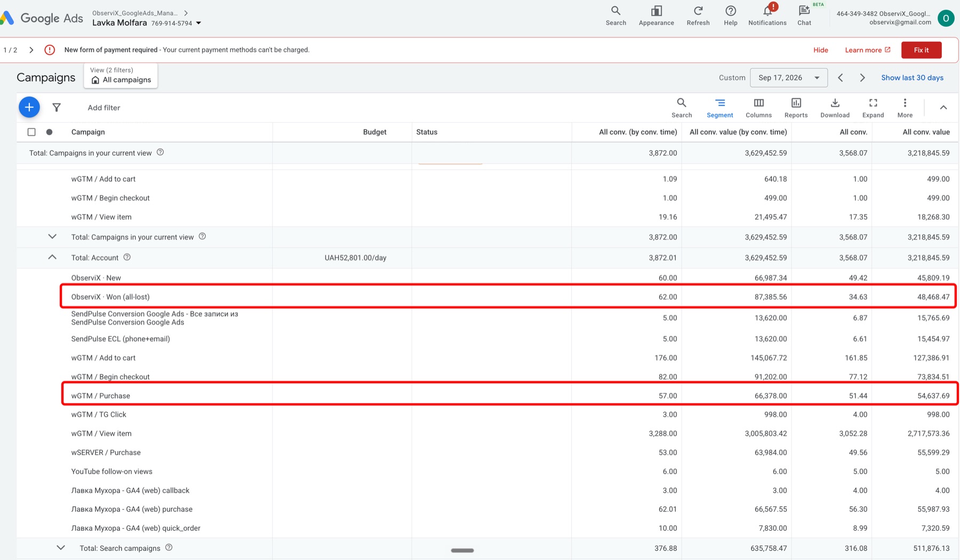Collapse the Total: Account section

[52, 257]
